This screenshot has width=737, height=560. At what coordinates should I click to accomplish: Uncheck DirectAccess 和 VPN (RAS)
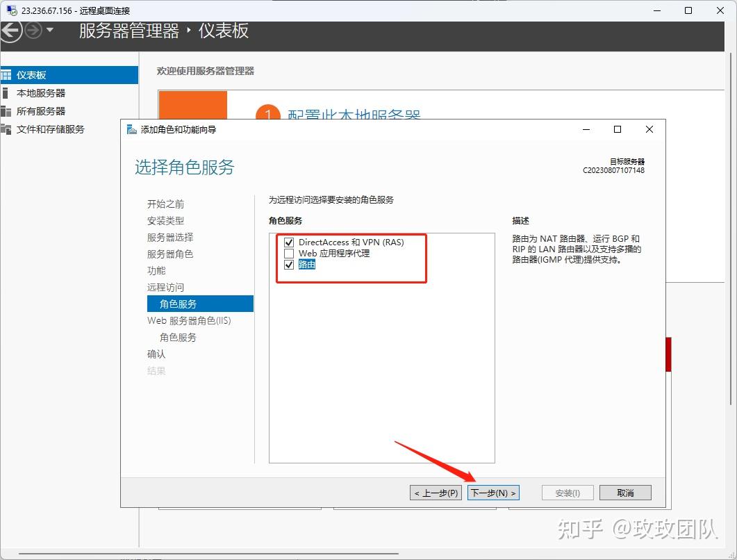pyautogui.click(x=290, y=242)
